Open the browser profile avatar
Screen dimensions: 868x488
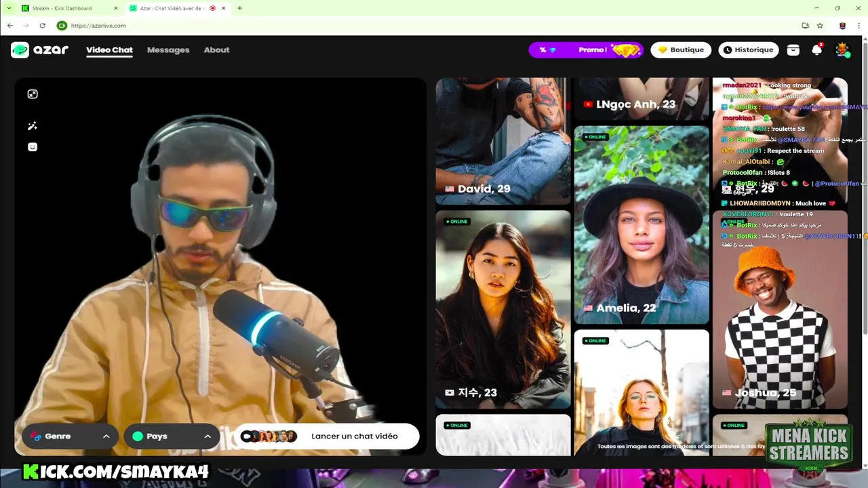tap(842, 26)
